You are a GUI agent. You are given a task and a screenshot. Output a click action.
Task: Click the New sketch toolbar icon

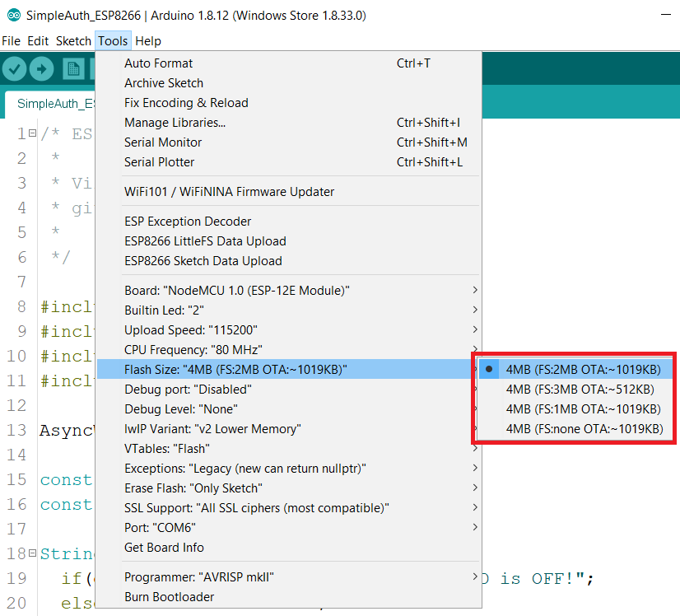click(x=73, y=69)
